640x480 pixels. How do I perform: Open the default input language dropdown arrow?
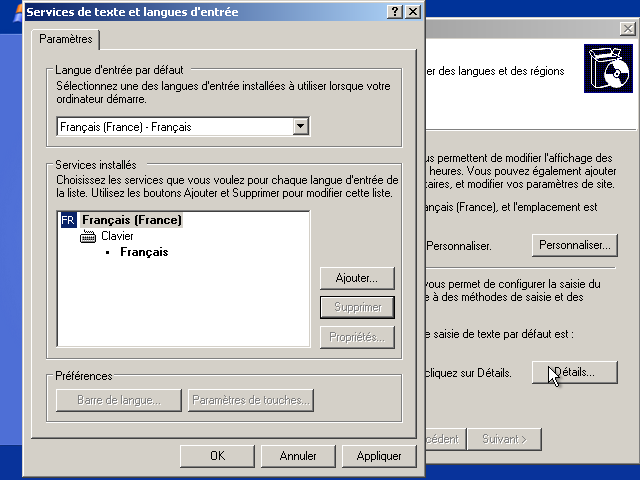pos(300,127)
